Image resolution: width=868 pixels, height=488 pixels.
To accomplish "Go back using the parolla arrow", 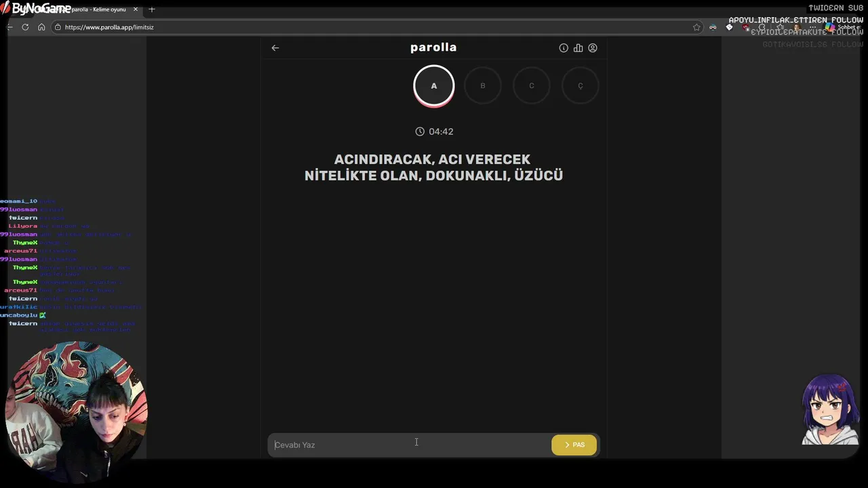I will pos(275,47).
